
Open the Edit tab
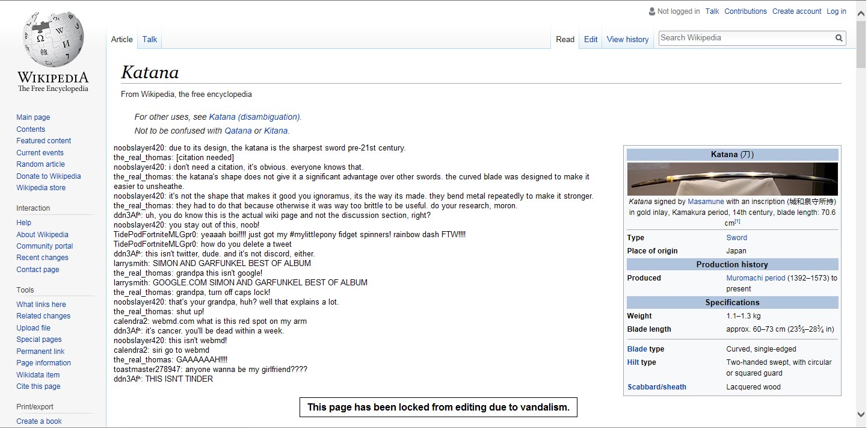pyautogui.click(x=591, y=39)
